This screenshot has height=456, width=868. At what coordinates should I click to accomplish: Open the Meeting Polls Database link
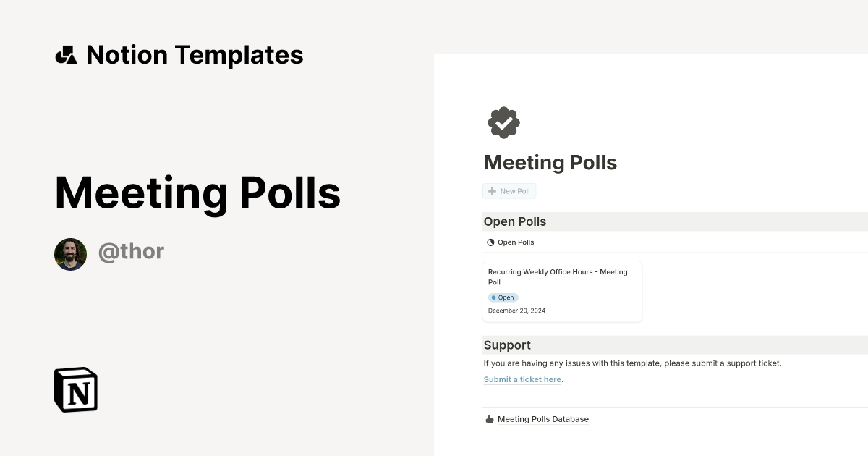tap(543, 418)
